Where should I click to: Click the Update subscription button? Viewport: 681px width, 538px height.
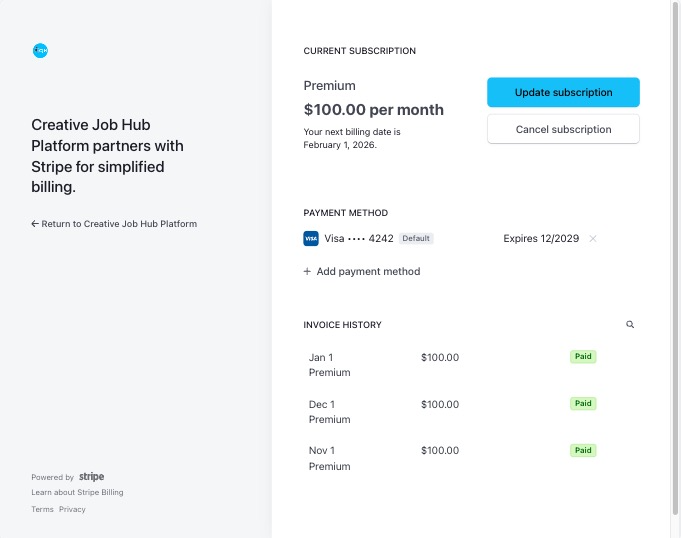(563, 92)
